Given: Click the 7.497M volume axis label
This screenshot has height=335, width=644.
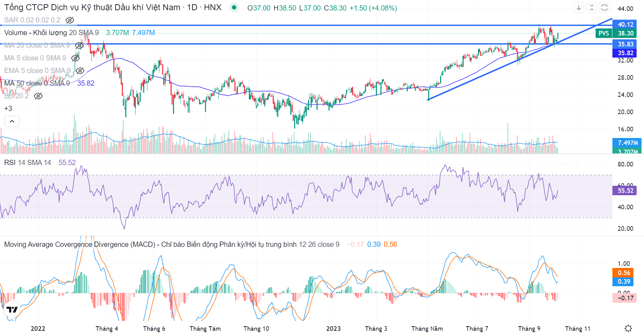Looking at the screenshot, I should point(628,143).
